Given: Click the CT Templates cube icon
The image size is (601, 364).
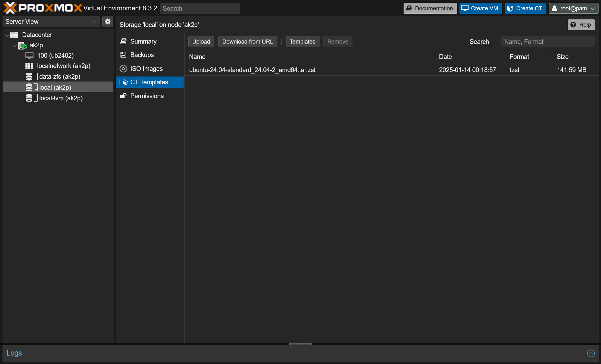Looking at the screenshot, I should pos(124,82).
